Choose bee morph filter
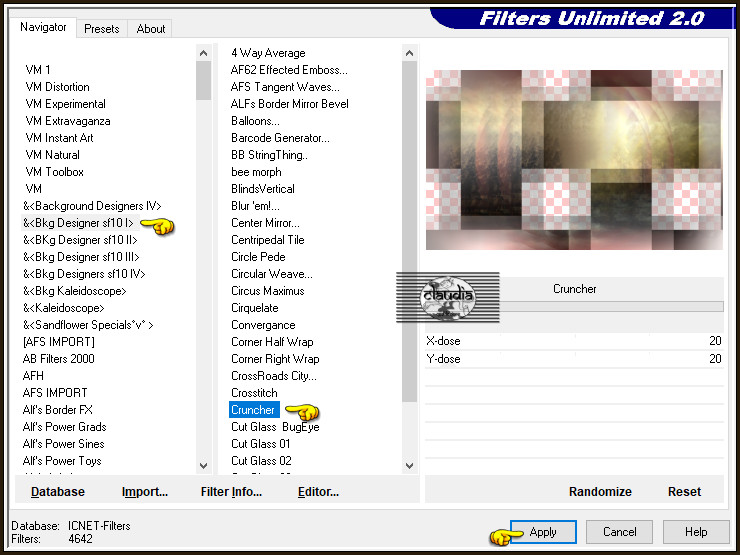Viewport: 740px width, 555px height. pos(256,172)
